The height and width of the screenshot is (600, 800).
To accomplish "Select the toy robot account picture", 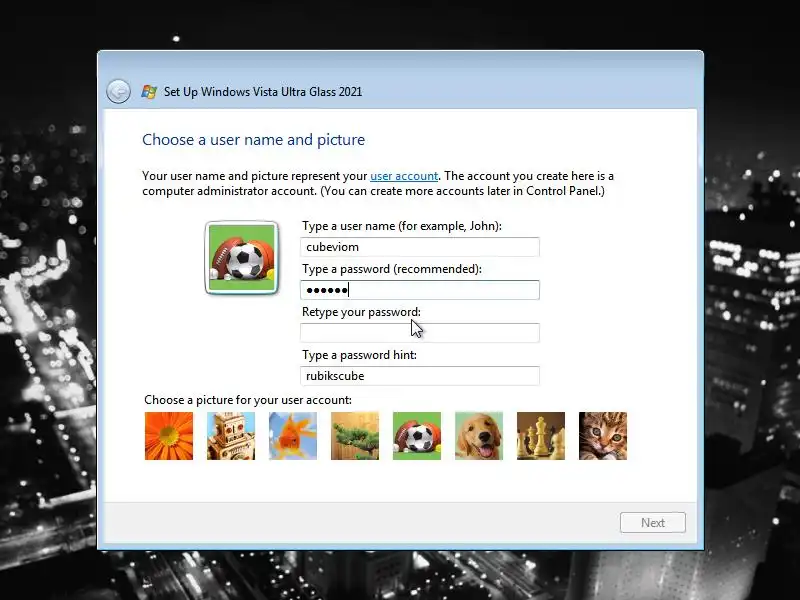I will click(231, 436).
